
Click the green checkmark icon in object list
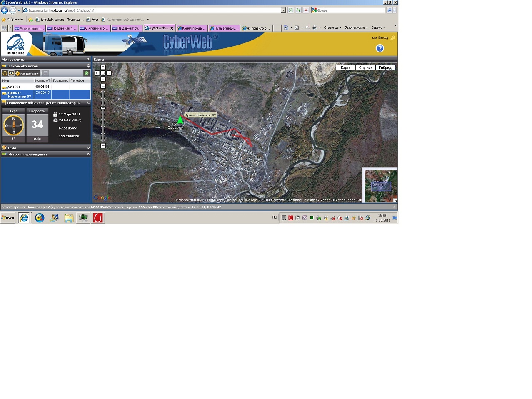tap(86, 73)
